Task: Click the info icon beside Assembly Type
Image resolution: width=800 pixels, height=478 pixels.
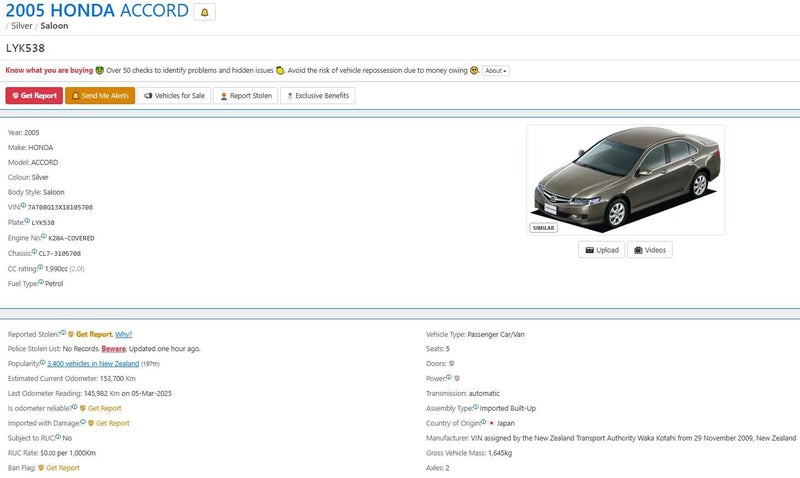Action: (x=475, y=407)
